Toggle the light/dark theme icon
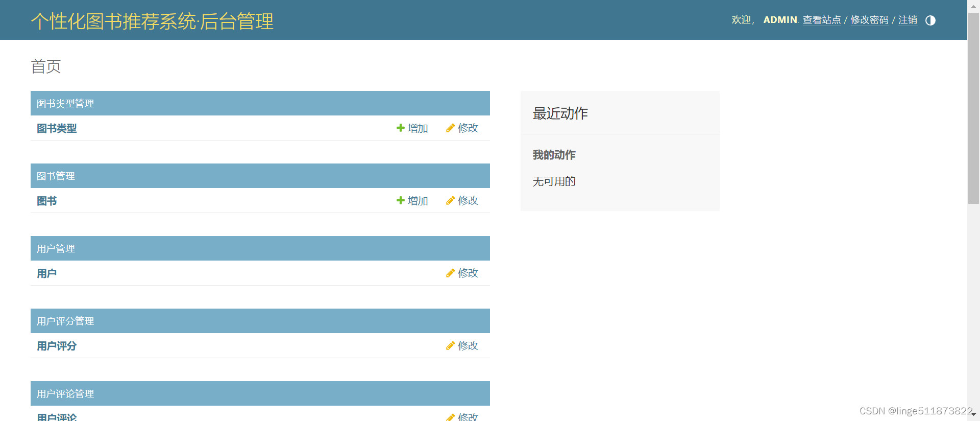This screenshot has width=980, height=421. (930, 20)
